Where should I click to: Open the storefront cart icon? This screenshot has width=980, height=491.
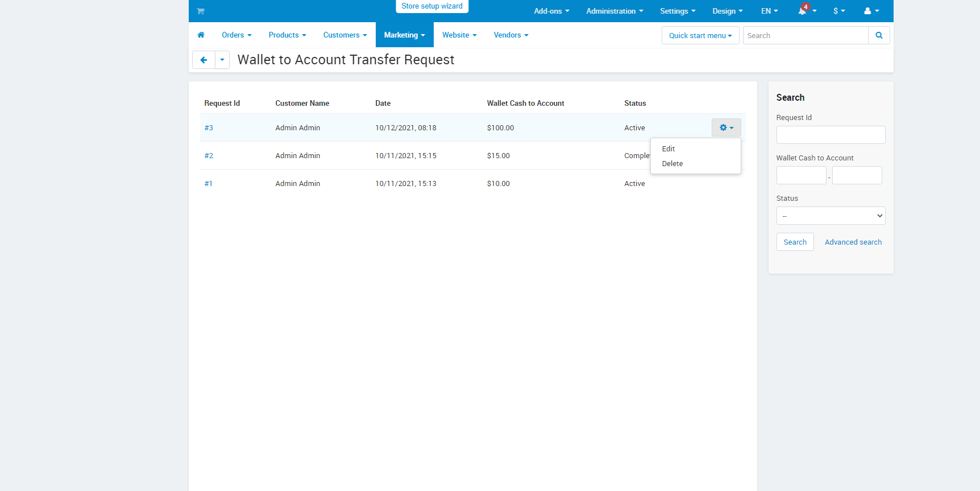click(201, 11)
